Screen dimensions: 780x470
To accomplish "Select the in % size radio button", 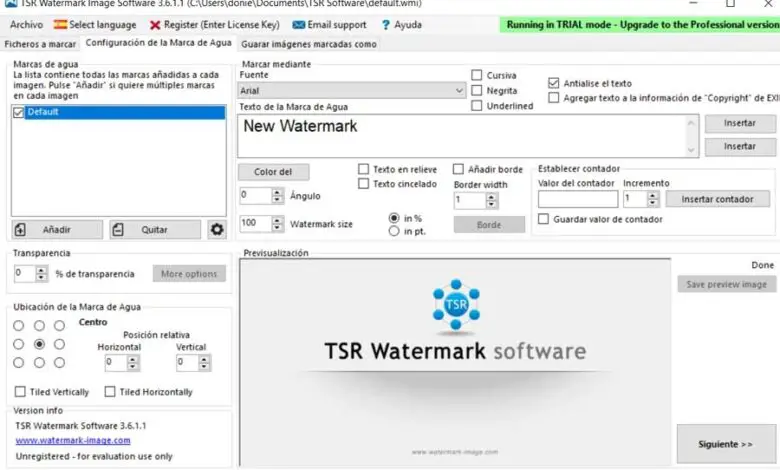I will (394, 218).
